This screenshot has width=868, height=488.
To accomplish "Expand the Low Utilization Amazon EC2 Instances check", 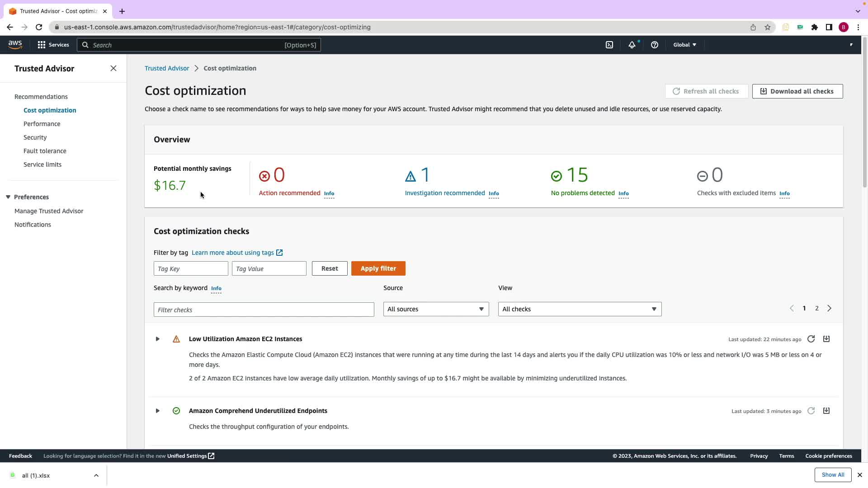I will 157,339.
